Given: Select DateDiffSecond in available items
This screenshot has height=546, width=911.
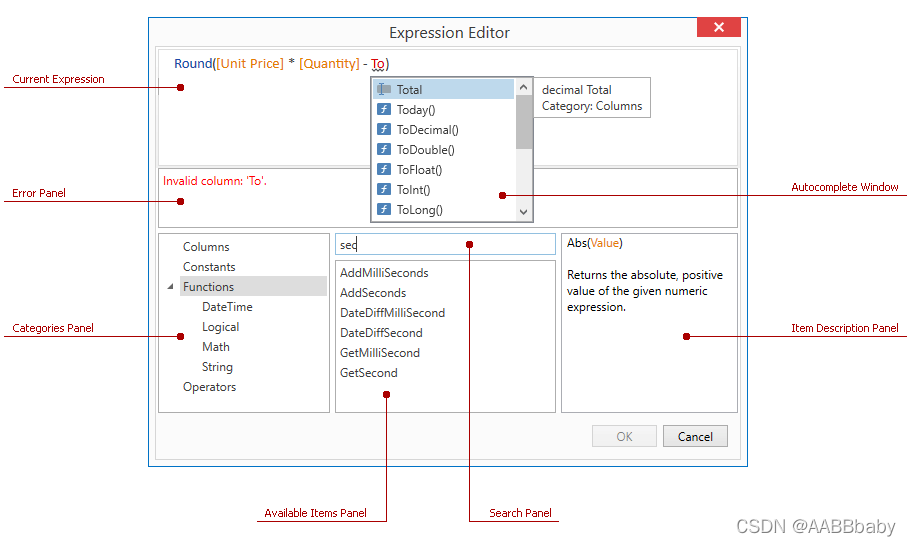Looking at the screenshot, I should click(x=381, y=333).
